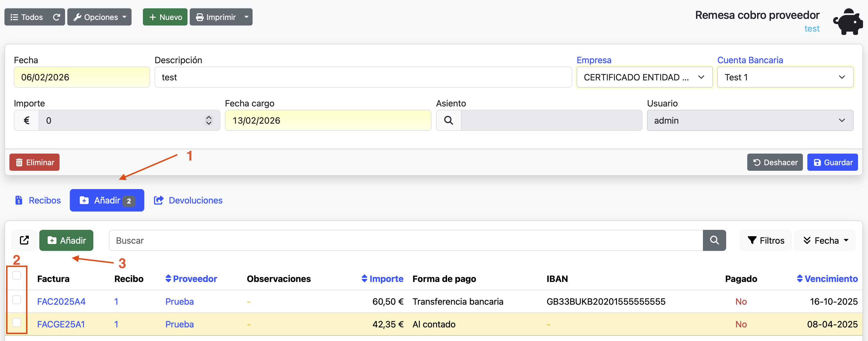
Task: Refresh the list with the reload icon
Action: 57,17
